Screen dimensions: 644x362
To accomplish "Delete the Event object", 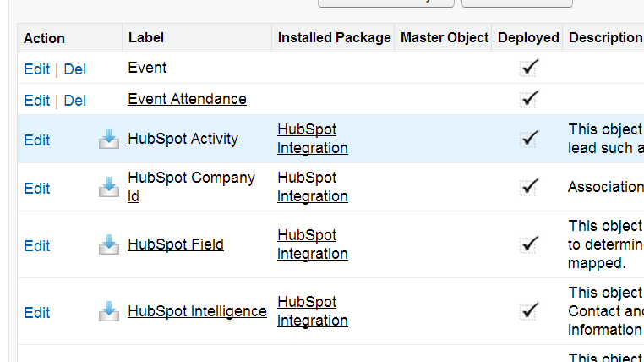I will click(x=75, y=69).
